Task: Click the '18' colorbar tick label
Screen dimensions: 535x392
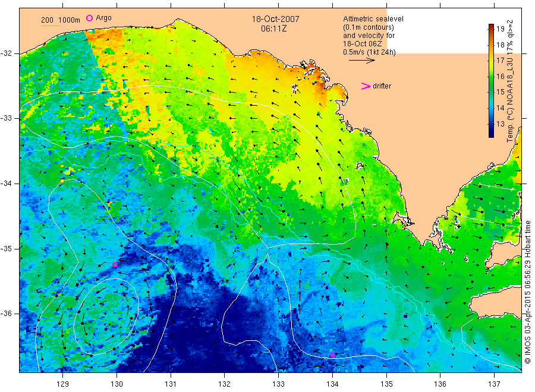Action: tap(501, 45)
